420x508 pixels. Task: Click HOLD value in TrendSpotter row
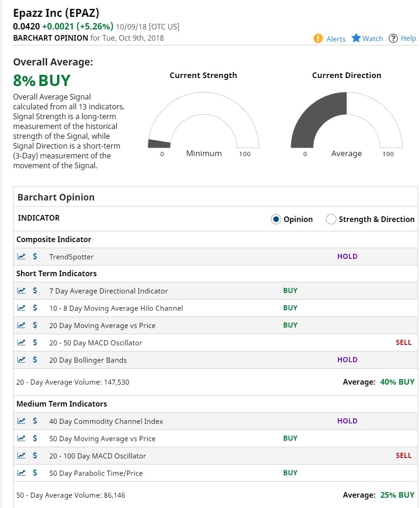point(347,257)
